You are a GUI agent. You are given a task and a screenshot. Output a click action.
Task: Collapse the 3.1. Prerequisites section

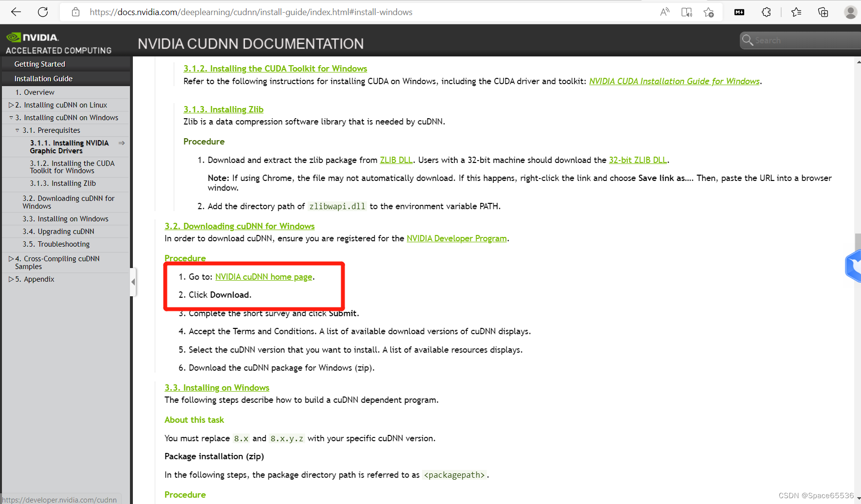[x=18, y=130]
